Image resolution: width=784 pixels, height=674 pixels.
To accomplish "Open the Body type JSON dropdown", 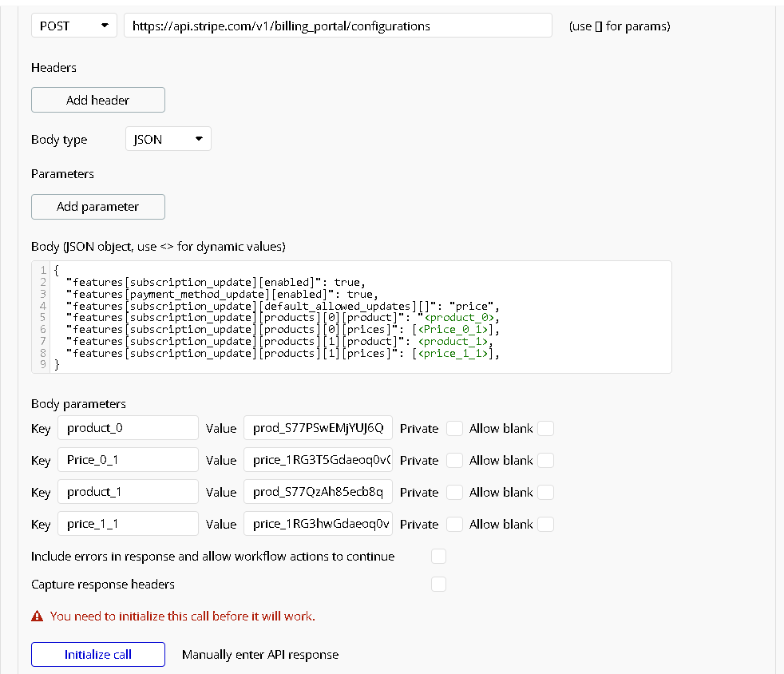I will (x=168, y=139).
